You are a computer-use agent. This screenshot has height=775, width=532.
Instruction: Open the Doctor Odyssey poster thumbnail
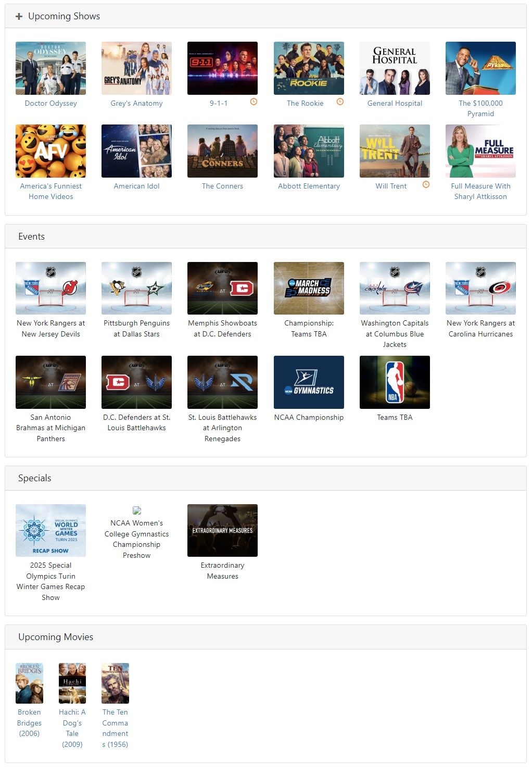50,68
